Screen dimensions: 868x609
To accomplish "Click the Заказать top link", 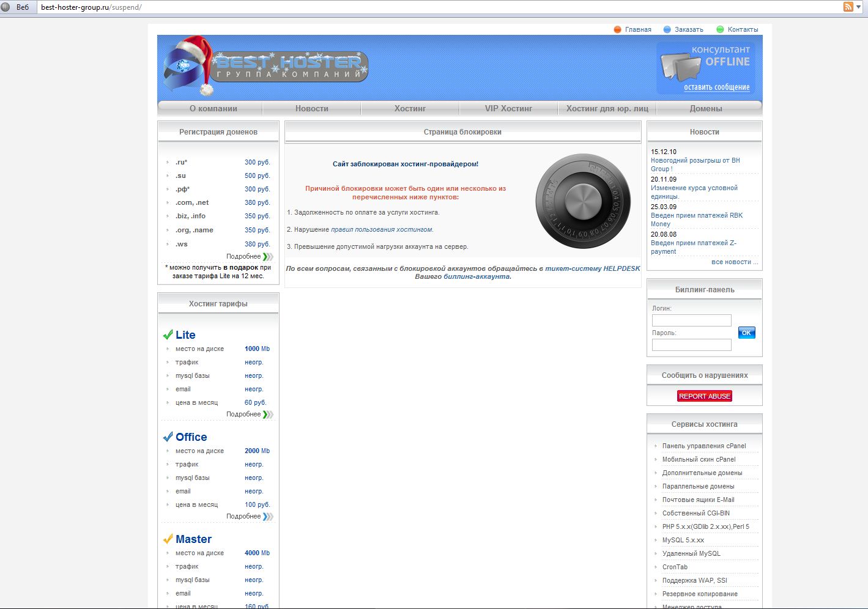I will click(x=689, y=29).
